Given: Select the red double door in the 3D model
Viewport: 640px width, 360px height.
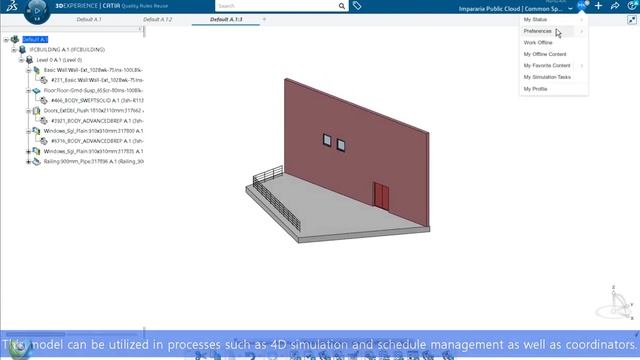Looking at the screenshot, I should [381, 196].
